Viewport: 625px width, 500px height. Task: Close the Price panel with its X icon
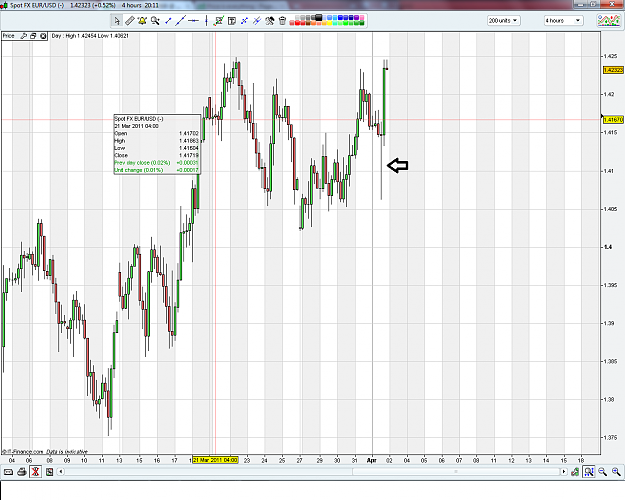(43, 36)
